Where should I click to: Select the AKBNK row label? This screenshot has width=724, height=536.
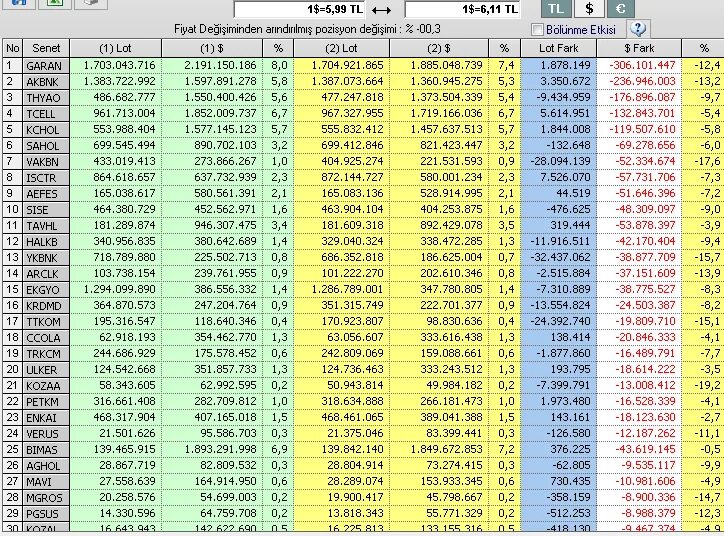[x=46, y=82]
